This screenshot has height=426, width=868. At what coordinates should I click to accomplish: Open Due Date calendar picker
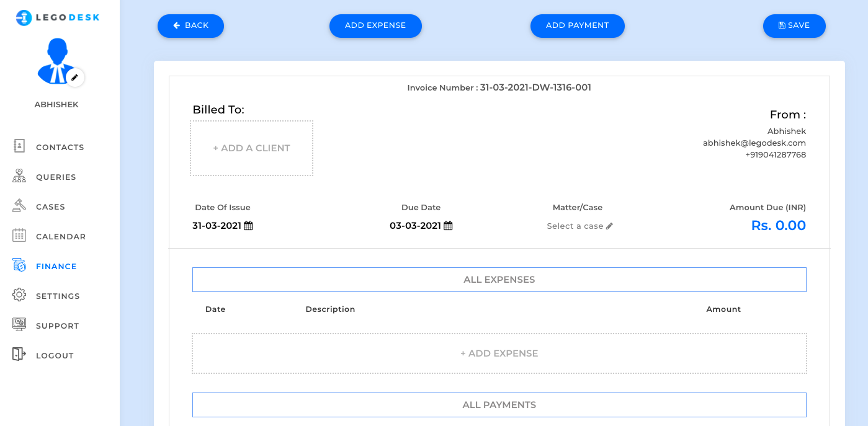pyautogui.click(x=448, y=226)
